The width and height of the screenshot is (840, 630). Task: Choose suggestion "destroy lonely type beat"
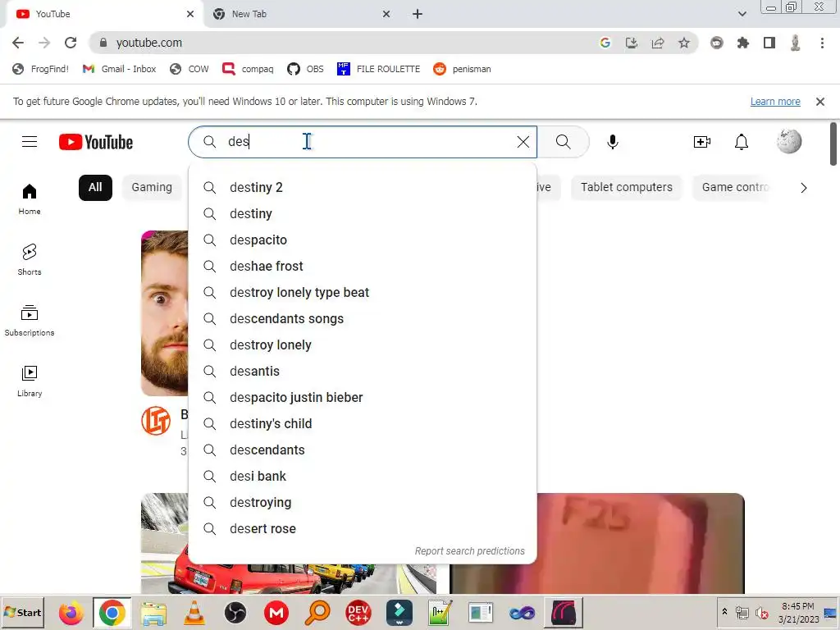click(x=363, y=293)
